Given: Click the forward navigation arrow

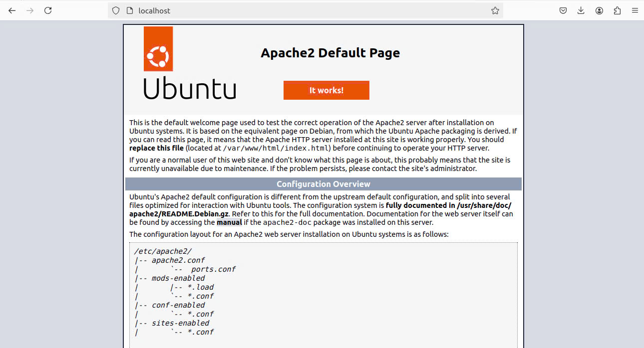Looking at the screenshot, I should [x=30, y=10].
